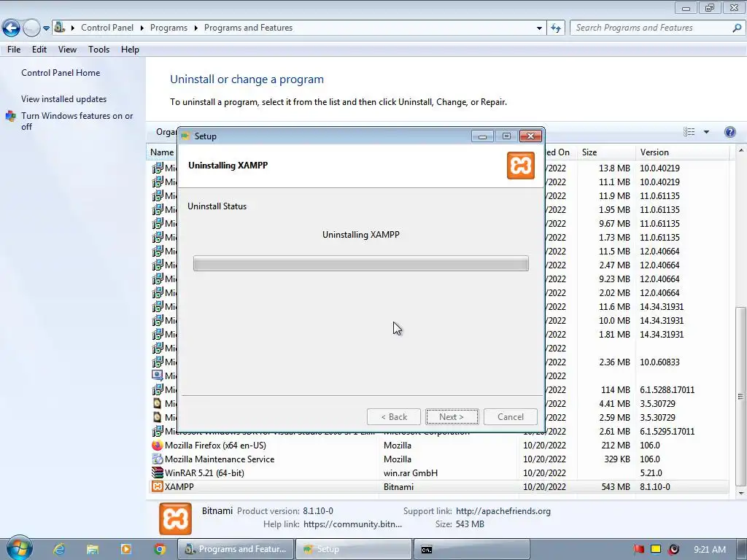Click the round dark tray icon
Image resolution: width=747 pixels, height=560 pixels.
[673, 549]
